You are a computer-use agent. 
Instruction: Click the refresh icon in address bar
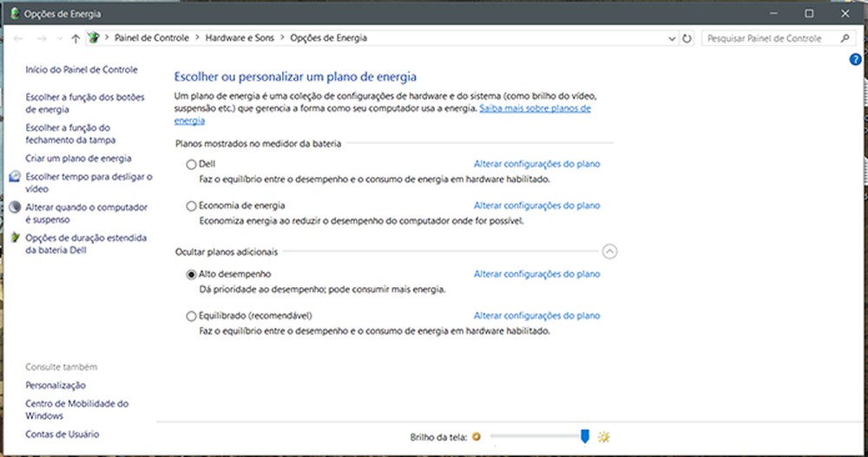pyautogui.click(x=687, y=39)
